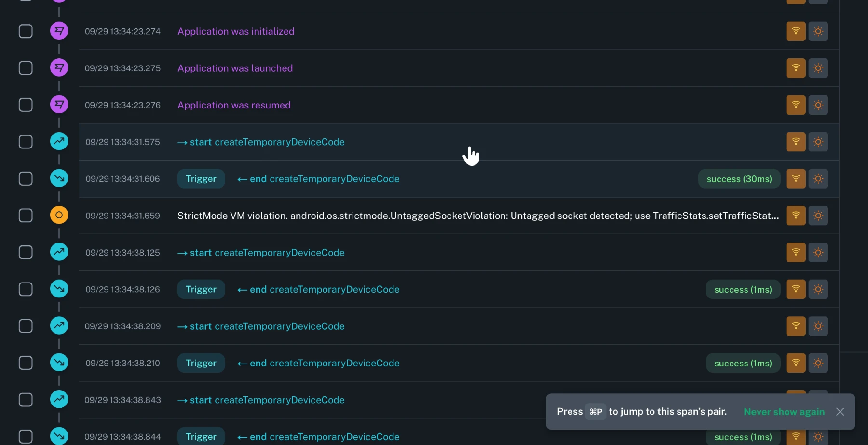Click the teal trend-up icon on the first start createTemporaryDeviceCode row
Screen dimensions: 868x445
click(x=59, y=141)
